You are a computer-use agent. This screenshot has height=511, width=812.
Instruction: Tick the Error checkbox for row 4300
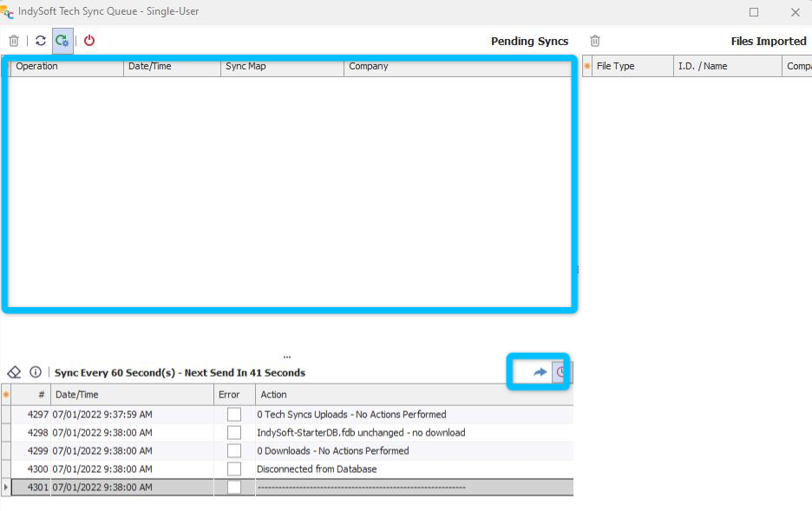[234, 469]
